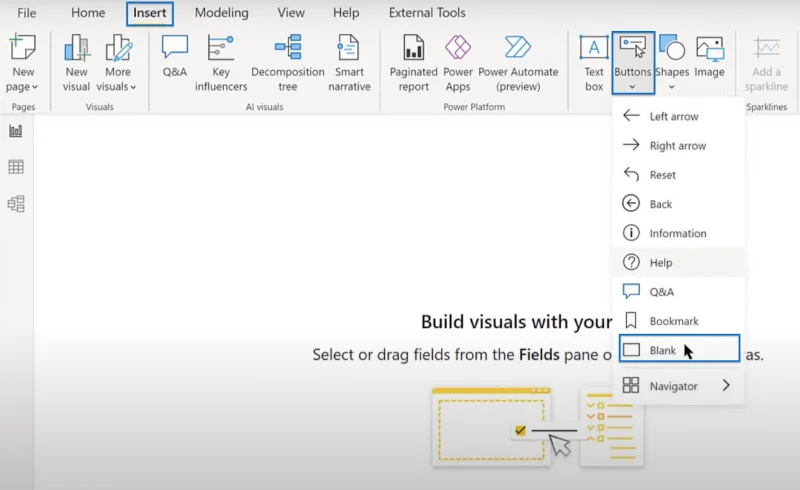Switch to the View tab
This screenshot has width=800, height=490.
tap(291, 13)
